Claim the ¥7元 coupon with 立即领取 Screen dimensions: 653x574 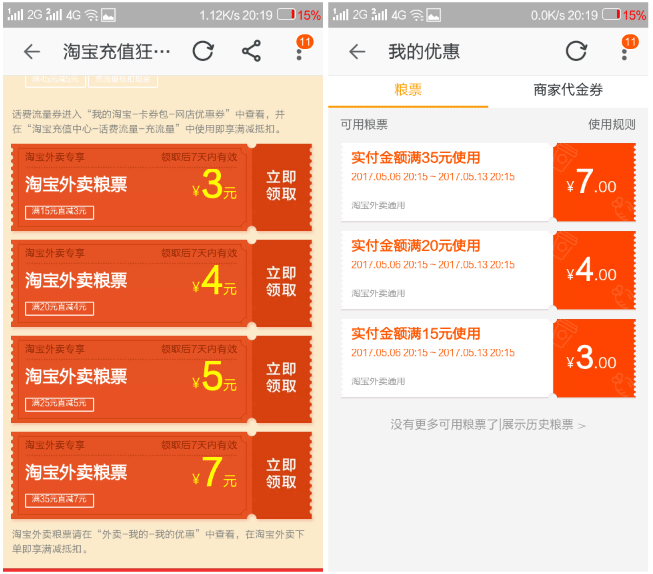[x=282, y=474]
